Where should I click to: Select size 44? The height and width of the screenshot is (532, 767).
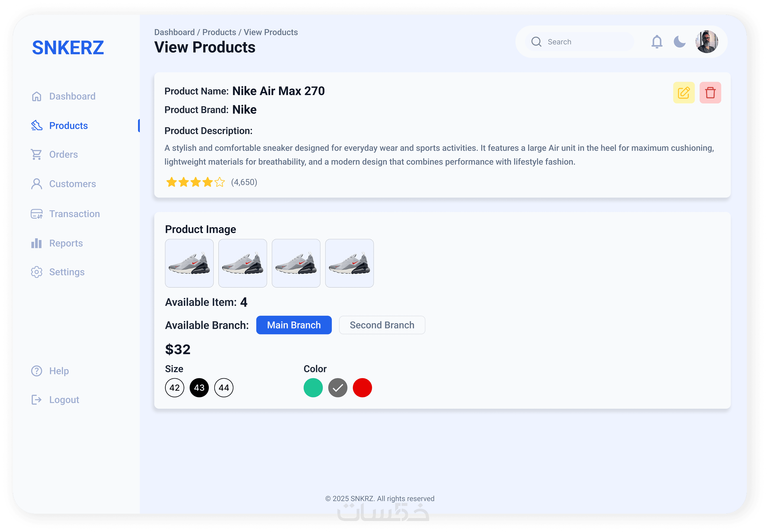click(x=224, y=387)
